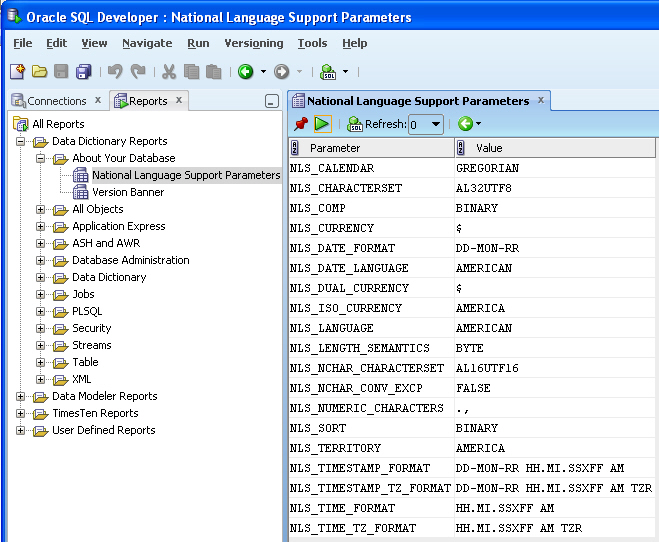The width and height of the screenshot is (659, 542).
Task: Open the File menu
Action: pos(23,43)
